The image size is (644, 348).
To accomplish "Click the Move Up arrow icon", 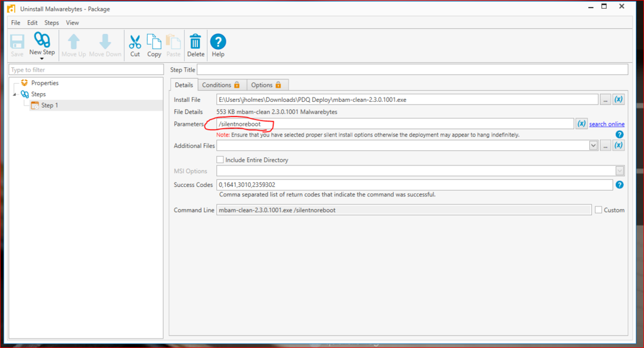I will point(74,42).
